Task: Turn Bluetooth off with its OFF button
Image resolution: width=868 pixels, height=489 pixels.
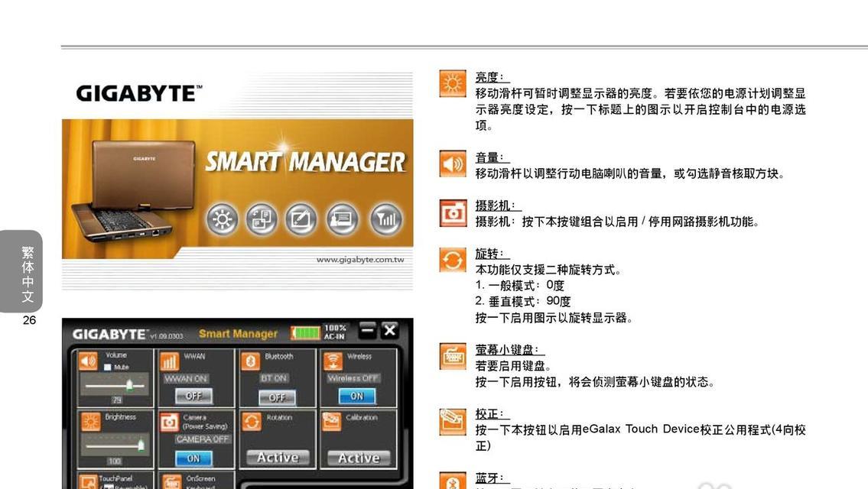Action: (277, 397)
